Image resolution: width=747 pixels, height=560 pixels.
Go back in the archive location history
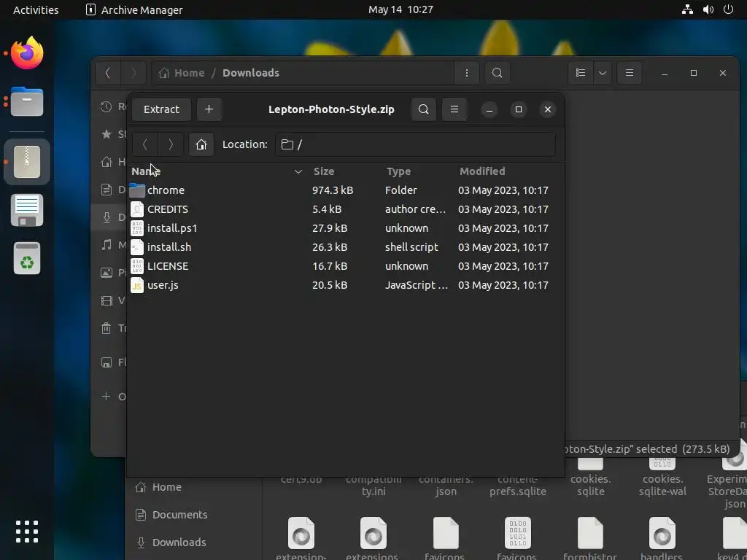[145, 144]
